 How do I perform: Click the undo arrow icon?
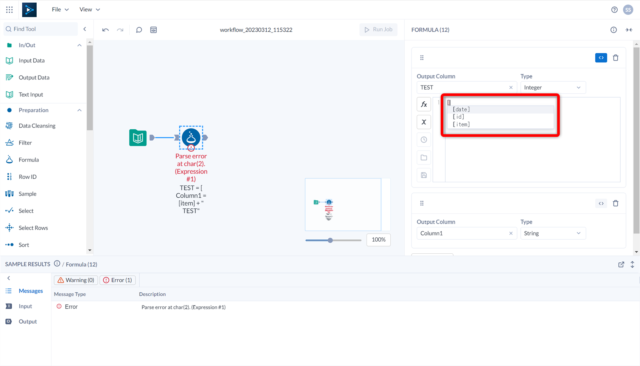(105, 30)
